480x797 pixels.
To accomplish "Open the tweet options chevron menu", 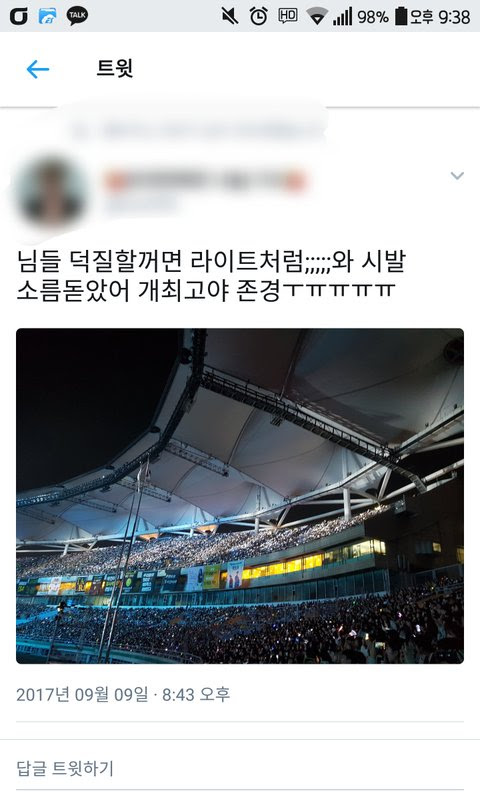I will click(457, 176).
